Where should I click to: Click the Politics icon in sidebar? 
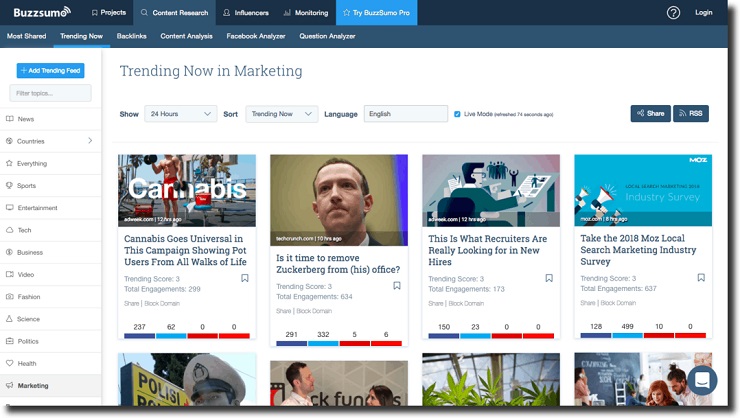[9, 341]
